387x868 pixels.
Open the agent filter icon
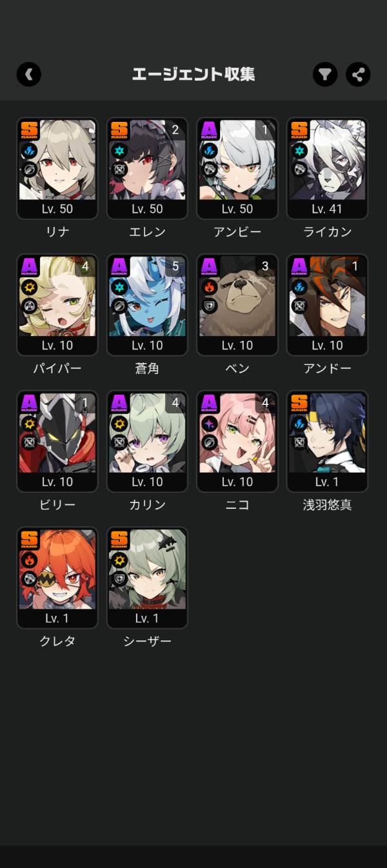(x=325, y=74)
